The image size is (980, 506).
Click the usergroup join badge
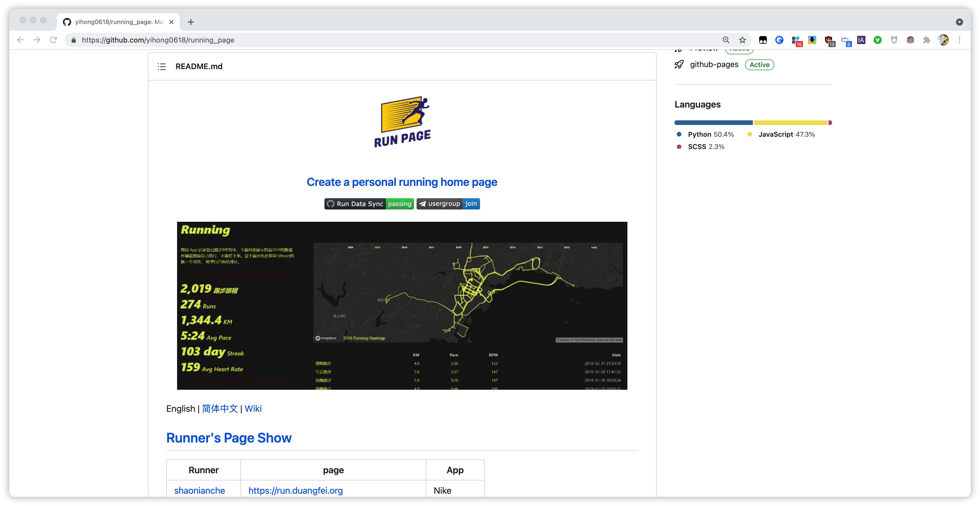pos(448,204)
